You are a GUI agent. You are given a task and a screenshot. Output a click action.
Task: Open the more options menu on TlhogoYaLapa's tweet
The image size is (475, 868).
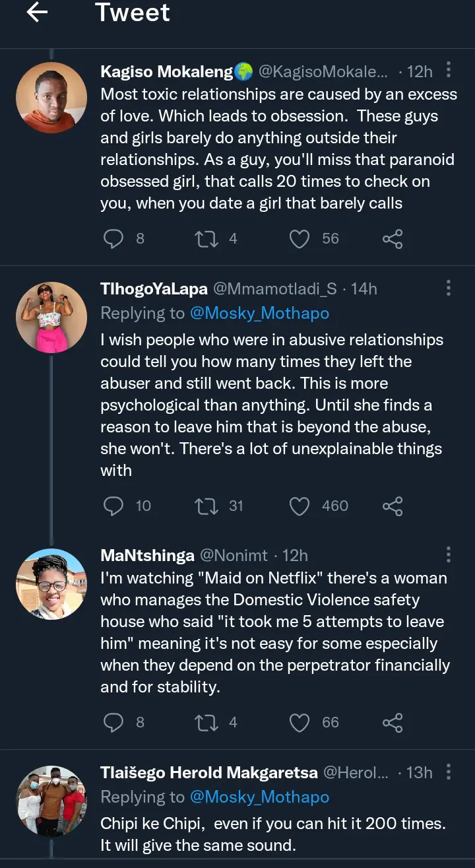pos(449,288)
